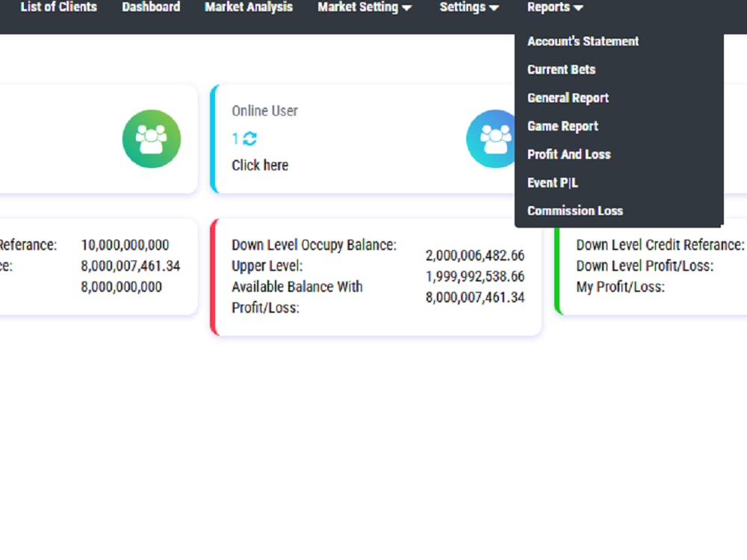The width and height of the screenshot is (747, 560).
Task: Select the value 2,000,006,482.66
Action: [x=475, y=255]
